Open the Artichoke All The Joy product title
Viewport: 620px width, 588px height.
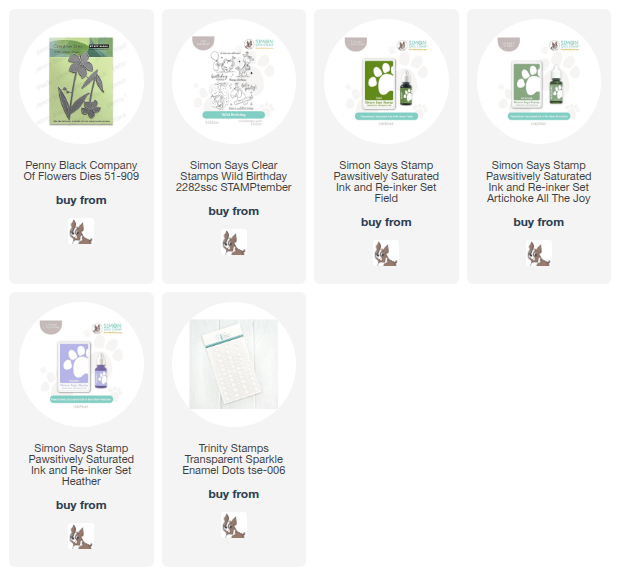[539, 182]
